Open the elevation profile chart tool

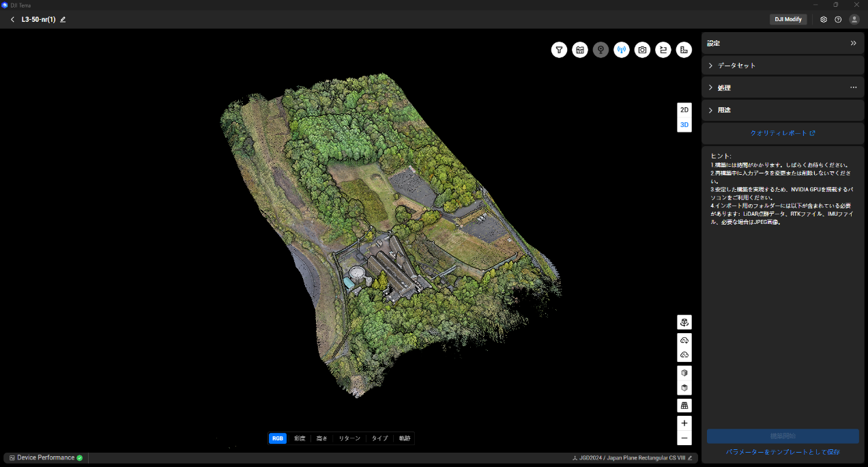pyautogui.click(x=580, y=50)
